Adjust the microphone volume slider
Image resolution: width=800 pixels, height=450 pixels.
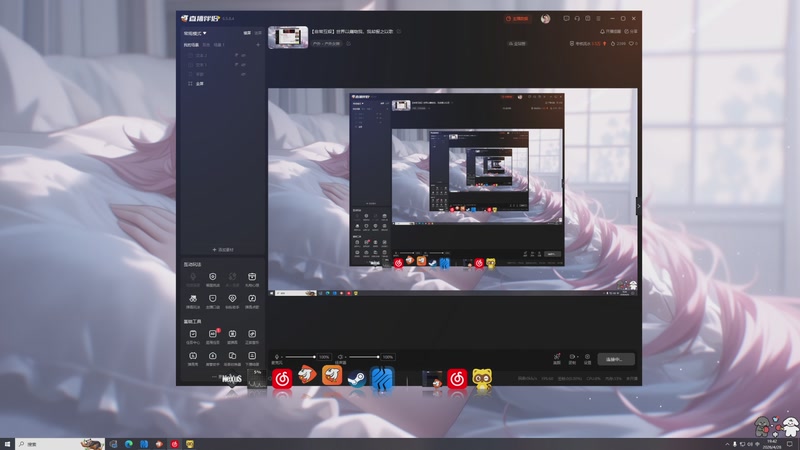click(300, 357)
